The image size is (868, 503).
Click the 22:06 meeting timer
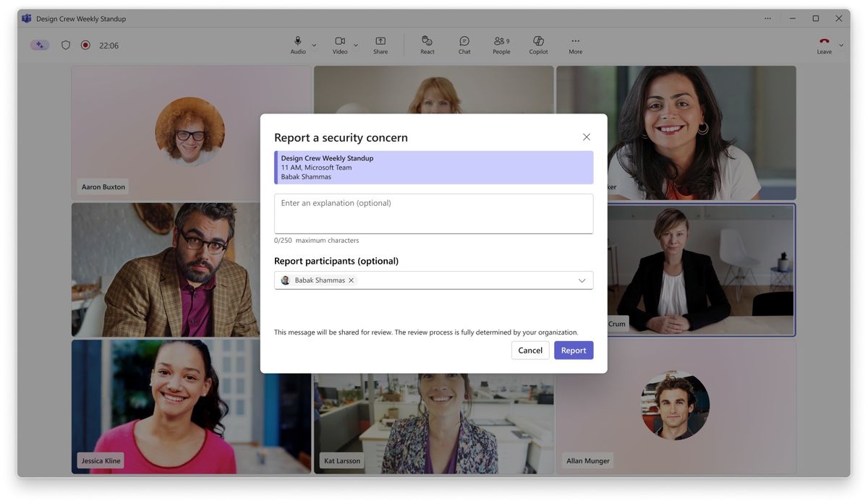[x=109, y=46]
